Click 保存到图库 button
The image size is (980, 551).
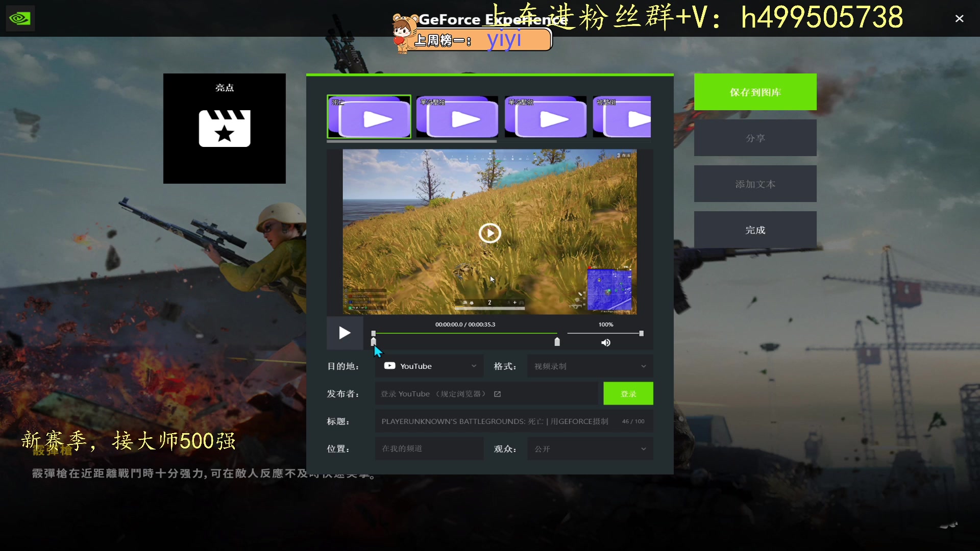pyautogui.click(x=755, y=92)
